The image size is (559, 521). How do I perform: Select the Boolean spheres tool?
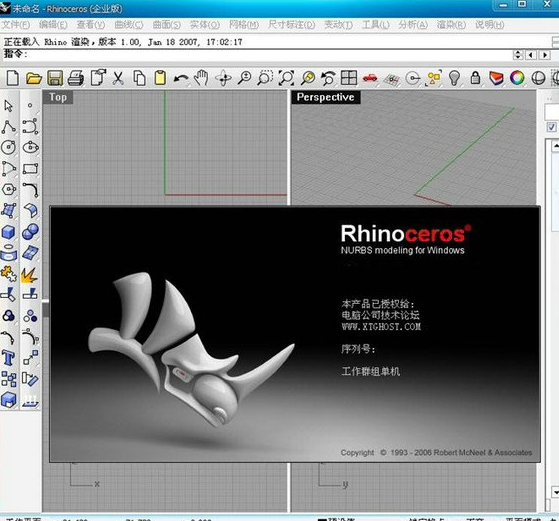[30, 232]
